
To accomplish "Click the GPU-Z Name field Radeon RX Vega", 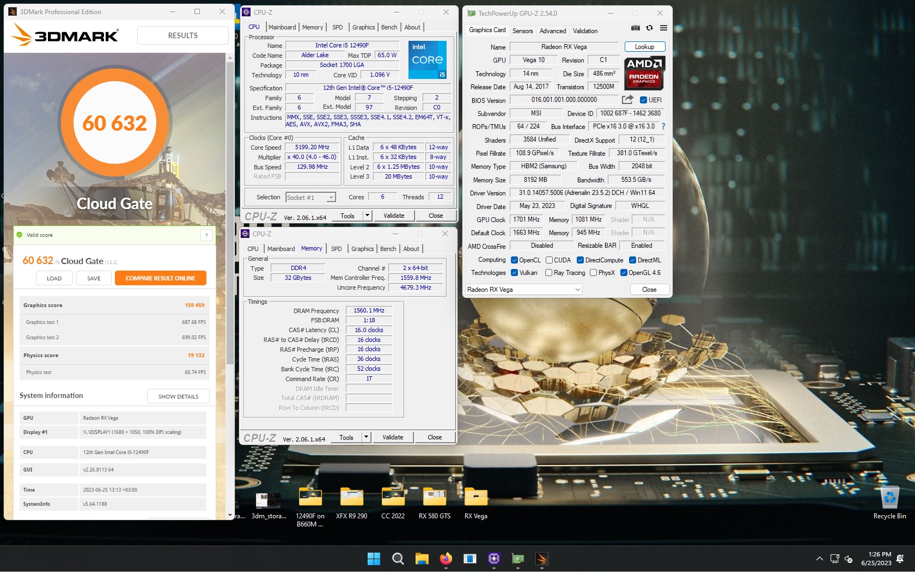I will pyautogui.click(x=564, y=47).
